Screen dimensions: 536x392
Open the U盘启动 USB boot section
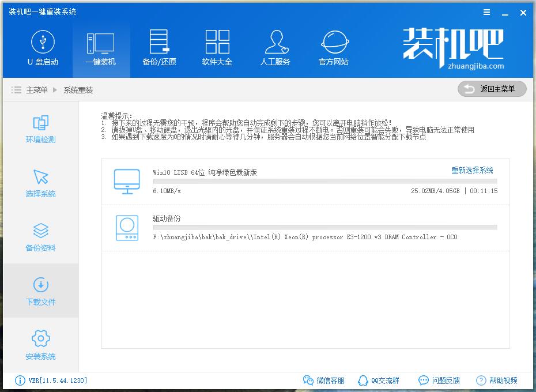click(x=43, y=48)
